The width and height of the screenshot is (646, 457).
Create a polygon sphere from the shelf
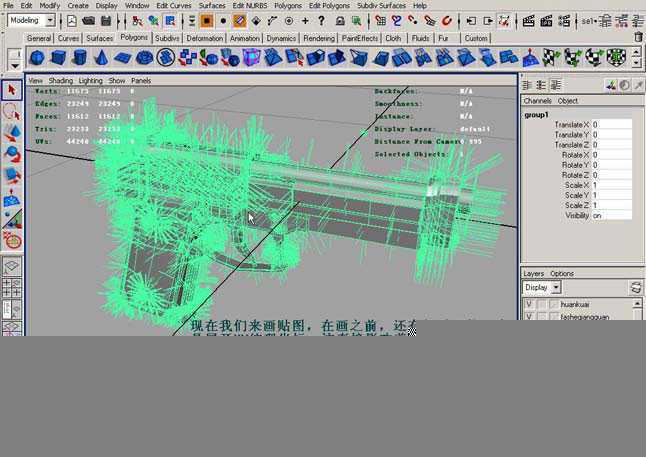click(37, 57)
